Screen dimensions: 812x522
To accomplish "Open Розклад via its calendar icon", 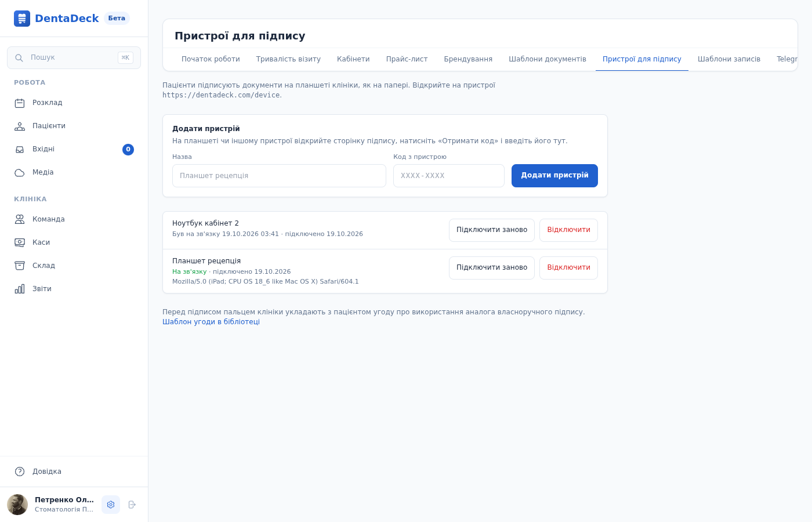I will coord(20,103).
